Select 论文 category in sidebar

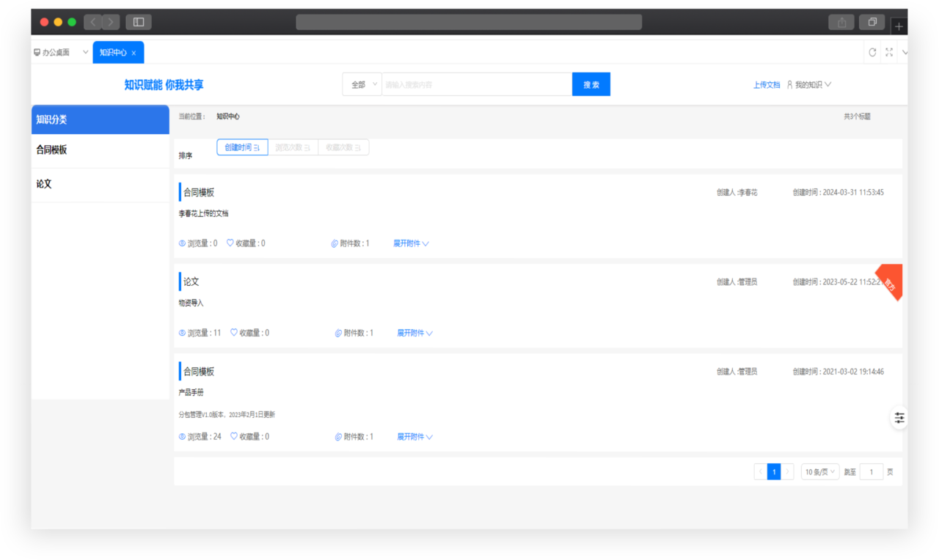tap(101, 185)
